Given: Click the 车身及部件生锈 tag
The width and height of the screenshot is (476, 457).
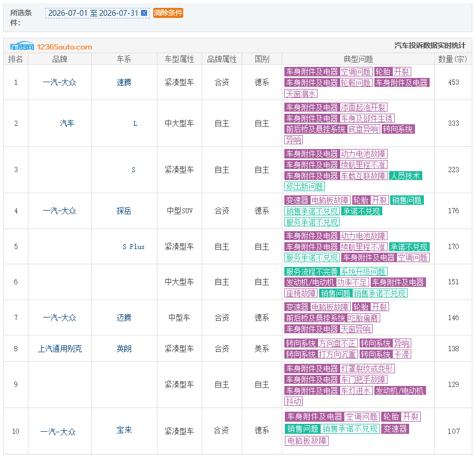Looking at the screenshot, I should (366, 118).
